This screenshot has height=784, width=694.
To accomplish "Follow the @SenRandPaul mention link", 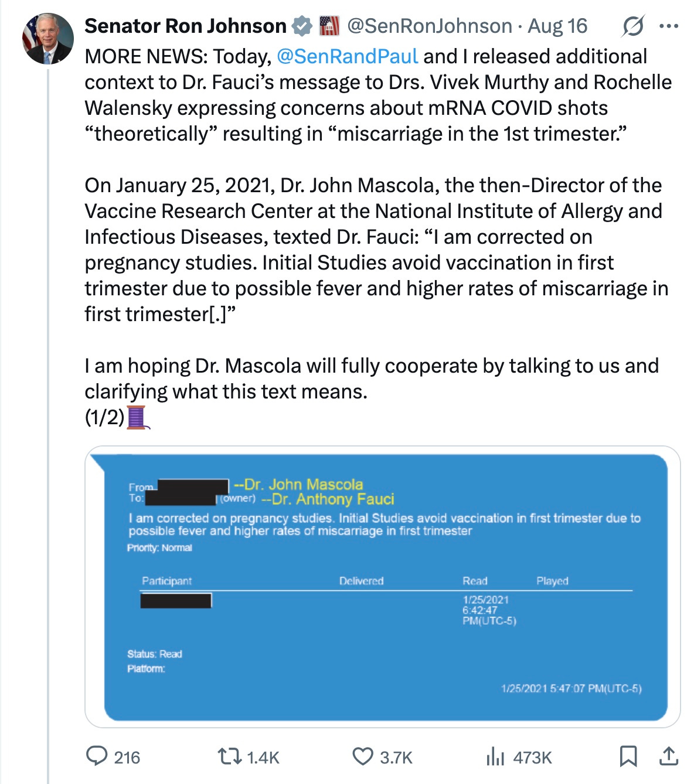I will point(347,56).
